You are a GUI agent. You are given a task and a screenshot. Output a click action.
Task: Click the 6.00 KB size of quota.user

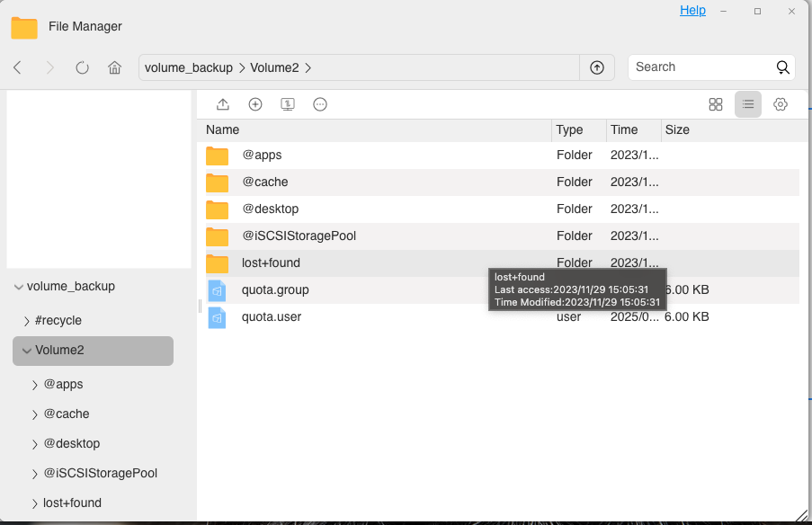pos(687,316)
